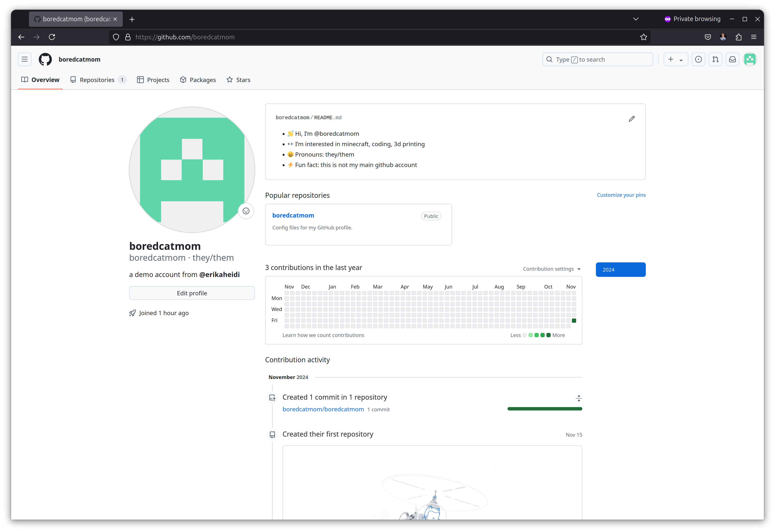Collapse the commit activity with the fold icon
This screenshot has height=532, width=775.
point(578,398)
